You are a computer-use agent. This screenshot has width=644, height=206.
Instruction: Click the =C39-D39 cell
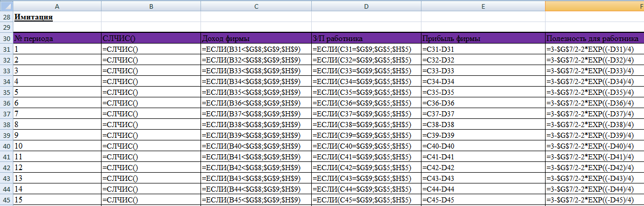coord(483,135)
